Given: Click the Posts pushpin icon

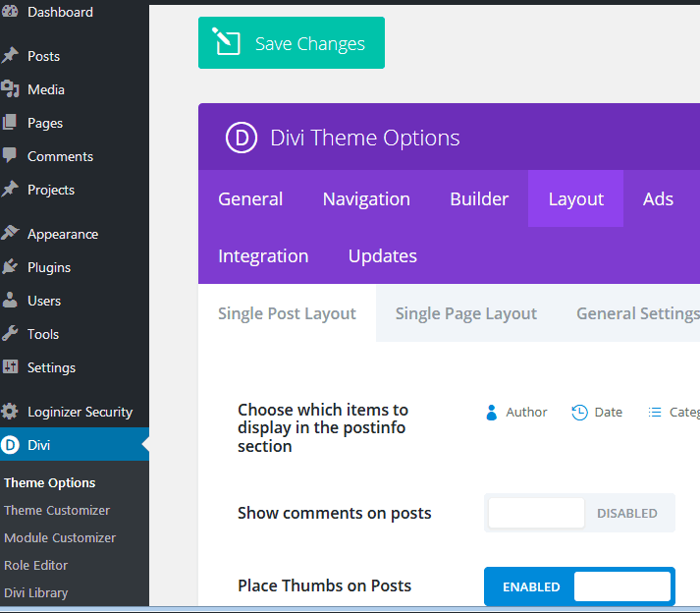Looking at the screenshot, I should [10, 56].
